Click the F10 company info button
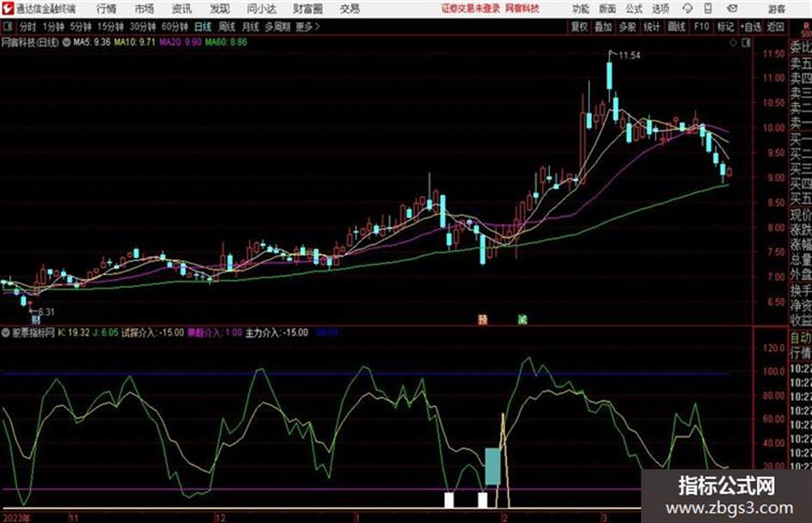The image size is (812, 523). click(701, 27)
